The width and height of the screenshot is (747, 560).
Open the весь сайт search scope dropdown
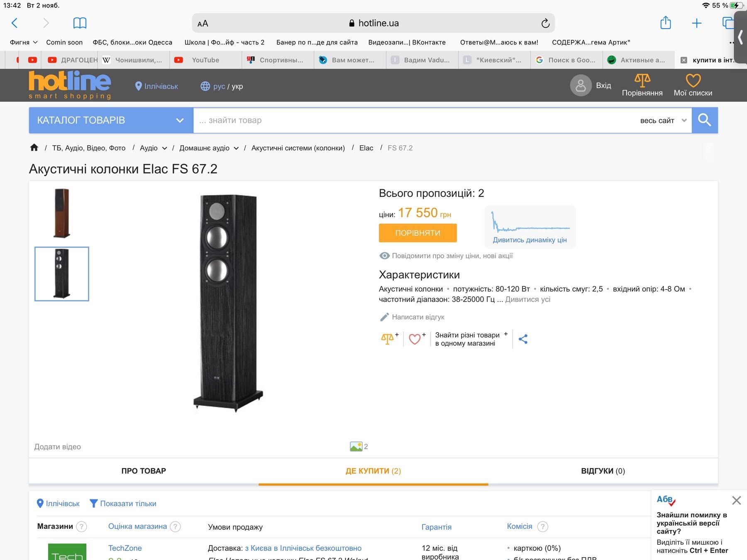663,120
